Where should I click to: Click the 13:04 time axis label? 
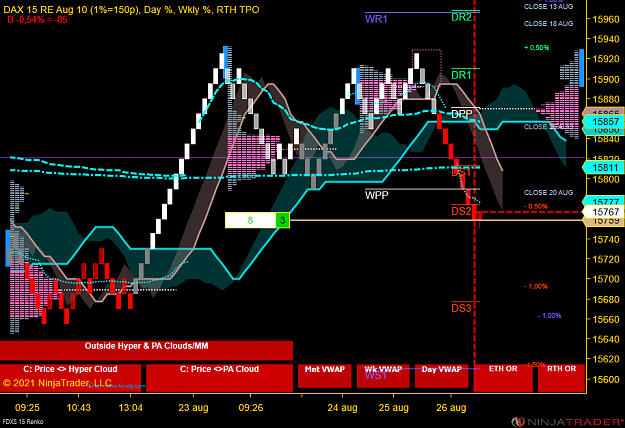(x=130, y=408)
